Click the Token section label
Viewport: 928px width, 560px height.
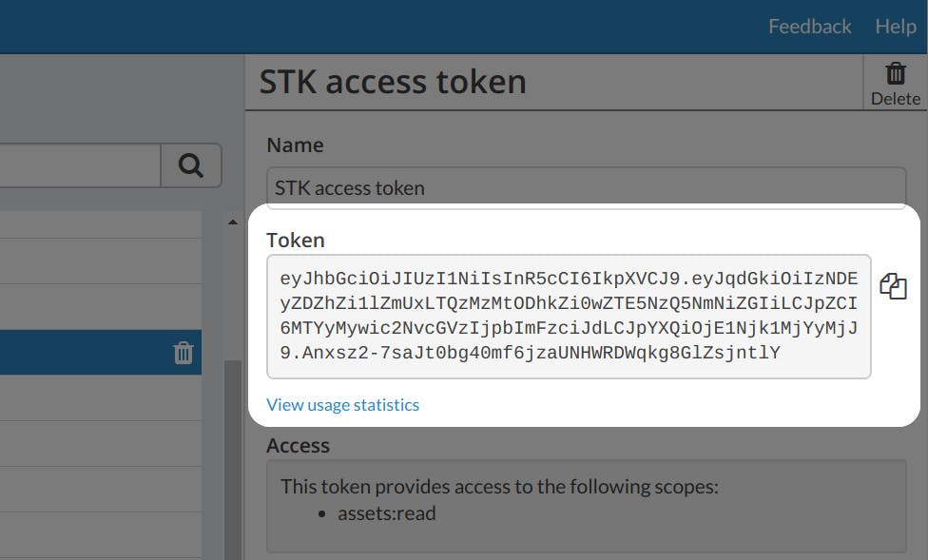click(x=296, y=240)
